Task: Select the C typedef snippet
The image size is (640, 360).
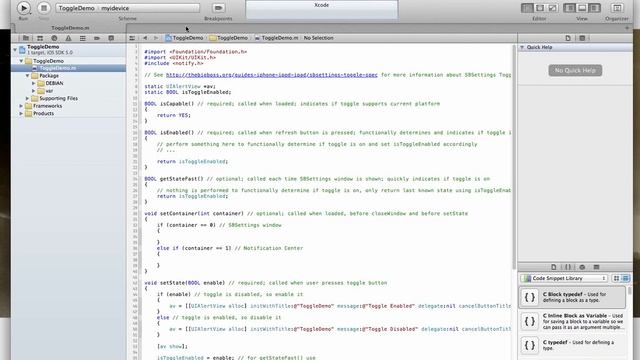Action: 572,345
